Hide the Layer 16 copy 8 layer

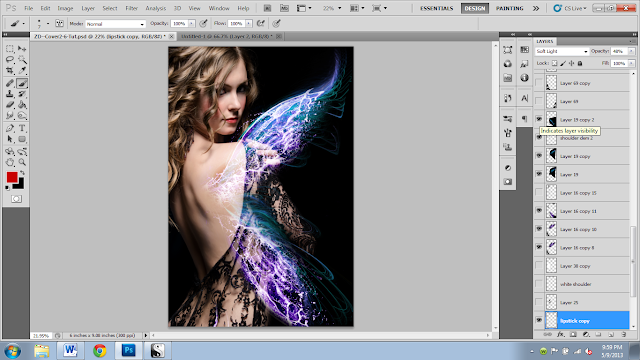coord(539,247)
